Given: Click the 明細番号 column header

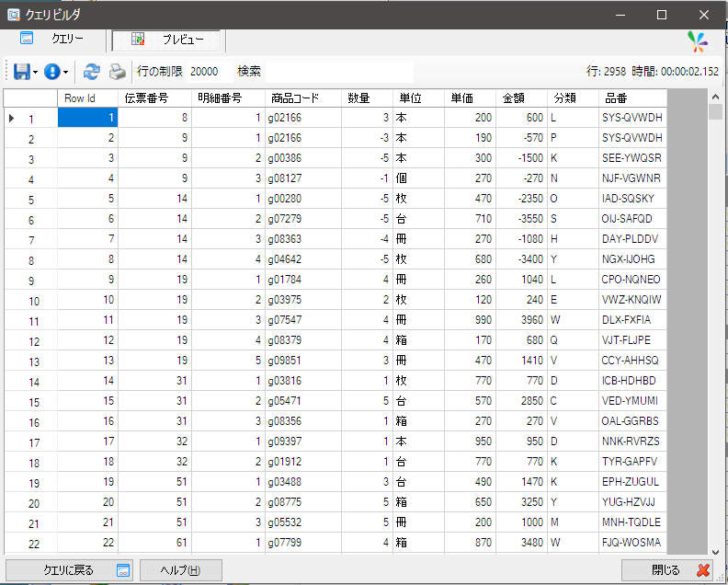Looking at the screenshot, I should click(228, 98).
